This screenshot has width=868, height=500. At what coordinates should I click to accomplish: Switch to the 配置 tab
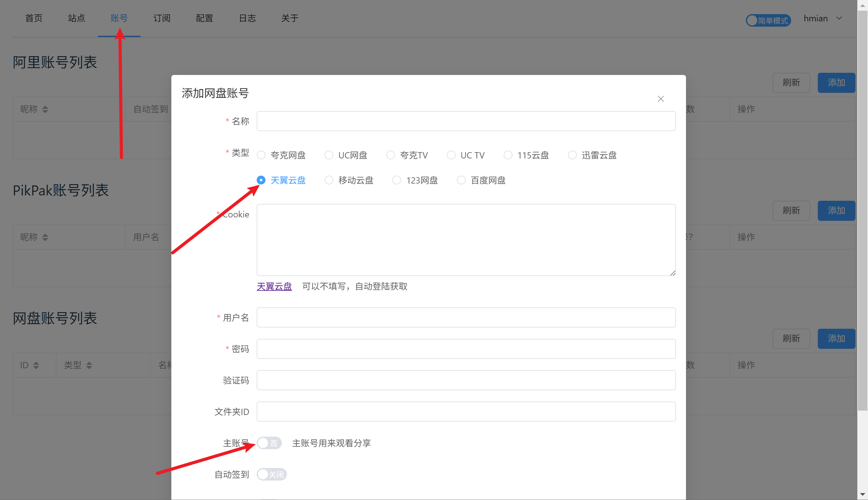[204, 19]
